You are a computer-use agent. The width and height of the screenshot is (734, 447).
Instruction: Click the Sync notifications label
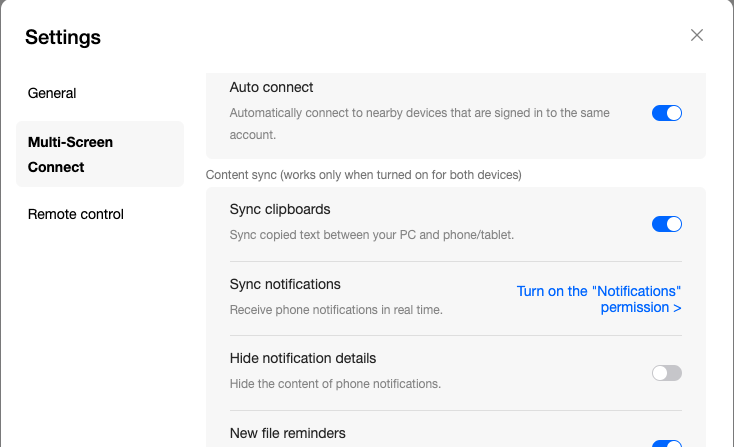point(285,284)
